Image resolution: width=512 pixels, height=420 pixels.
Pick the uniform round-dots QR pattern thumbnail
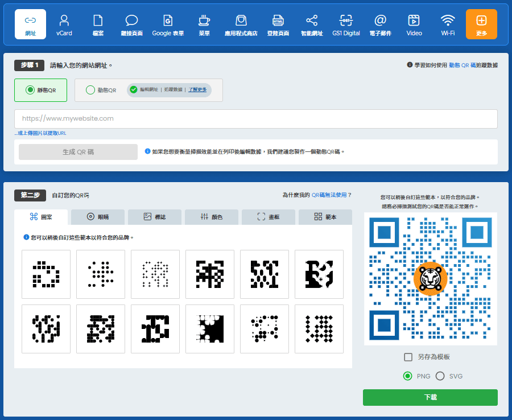(x=101, y=274)
